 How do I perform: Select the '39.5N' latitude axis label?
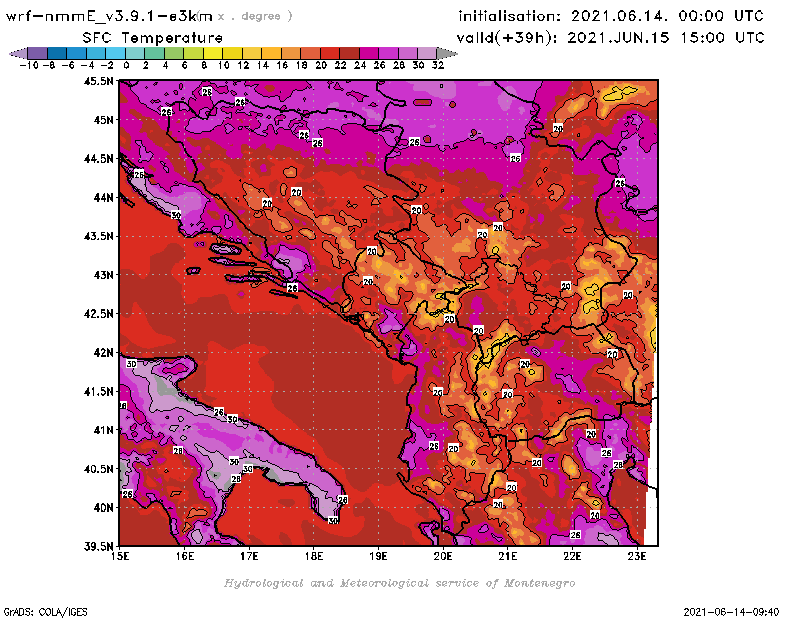click(98, 547)
